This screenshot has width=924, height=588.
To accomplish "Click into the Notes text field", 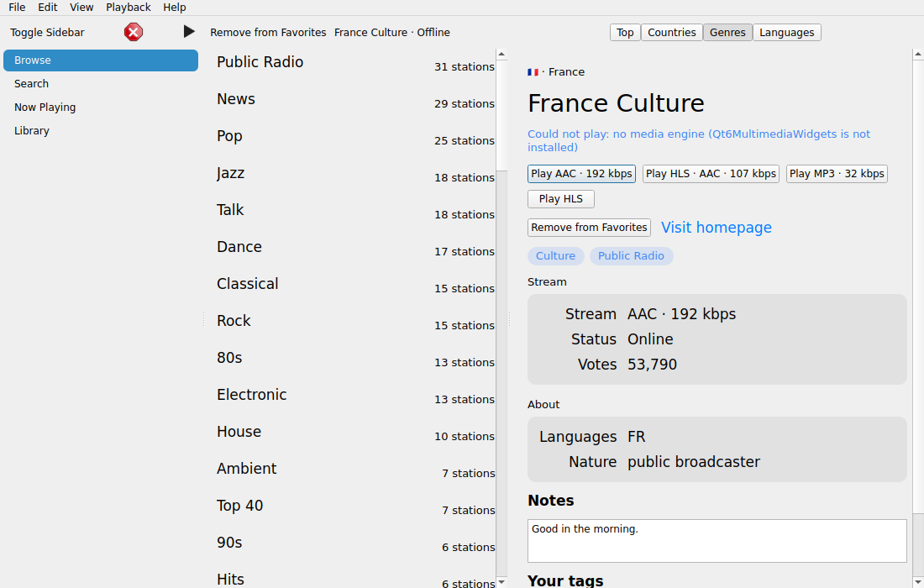I will tap(717, 541).
